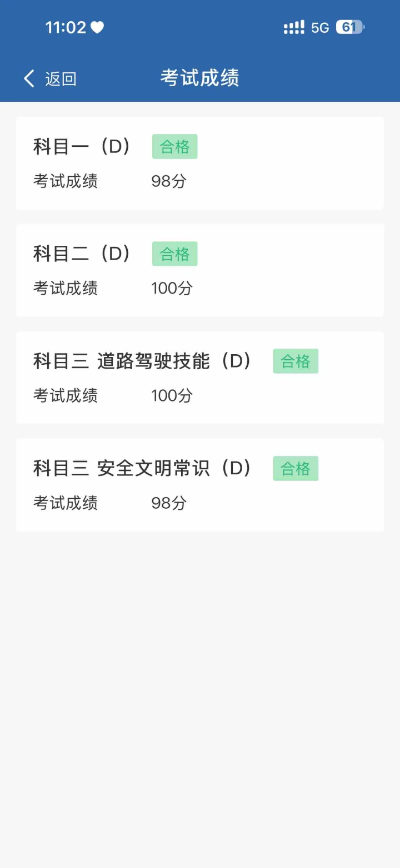Tap the 5G network indicator
Screen dimensions: 400x868
tap(320, 28)
